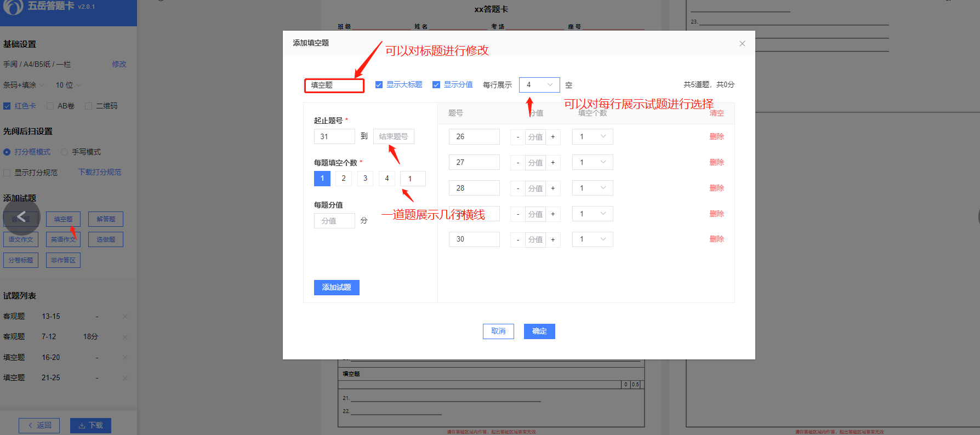The width and height of the screenshot is (980, 435).
Task: Click the 下载 button at bottom
Action: 90,426
